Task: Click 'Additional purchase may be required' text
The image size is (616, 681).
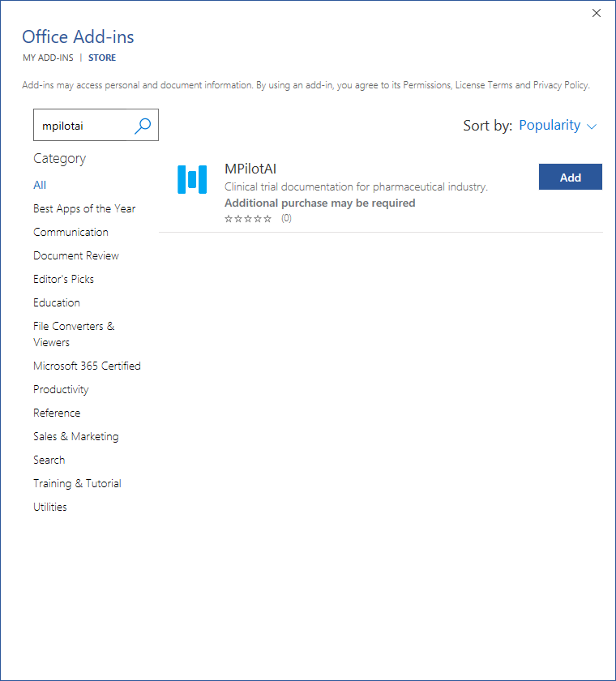Action: [x=320, y=203]
